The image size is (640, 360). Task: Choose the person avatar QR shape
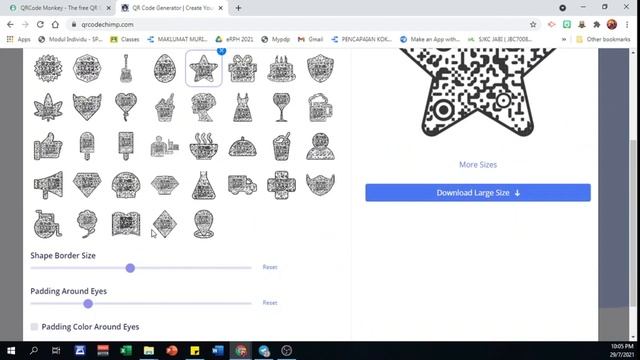320,146
